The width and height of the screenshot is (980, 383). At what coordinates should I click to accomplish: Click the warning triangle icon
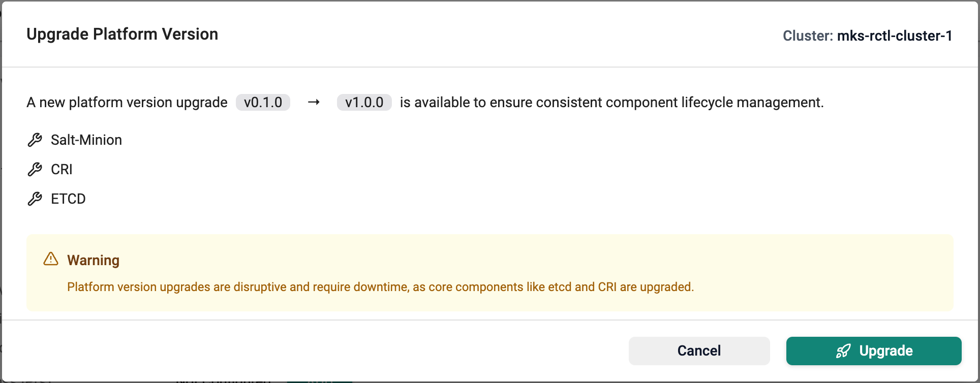pos(51,259)
